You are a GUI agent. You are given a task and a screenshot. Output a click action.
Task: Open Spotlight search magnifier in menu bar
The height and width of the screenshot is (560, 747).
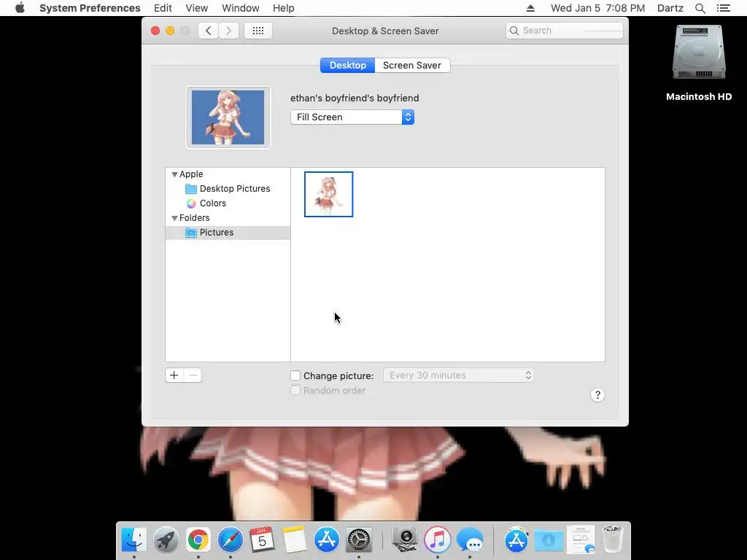[700, 8]
